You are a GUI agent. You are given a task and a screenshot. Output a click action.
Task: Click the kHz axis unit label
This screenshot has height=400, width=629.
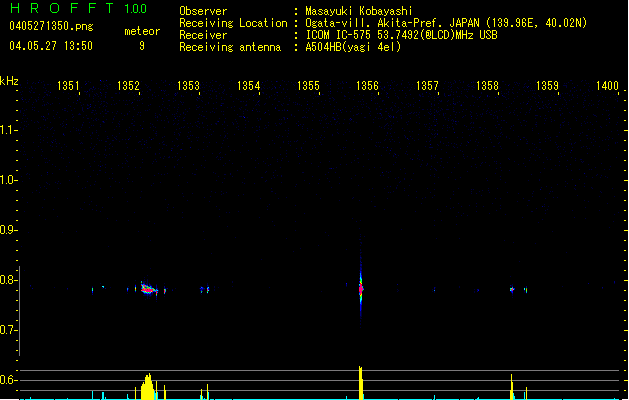click(9, 81)
